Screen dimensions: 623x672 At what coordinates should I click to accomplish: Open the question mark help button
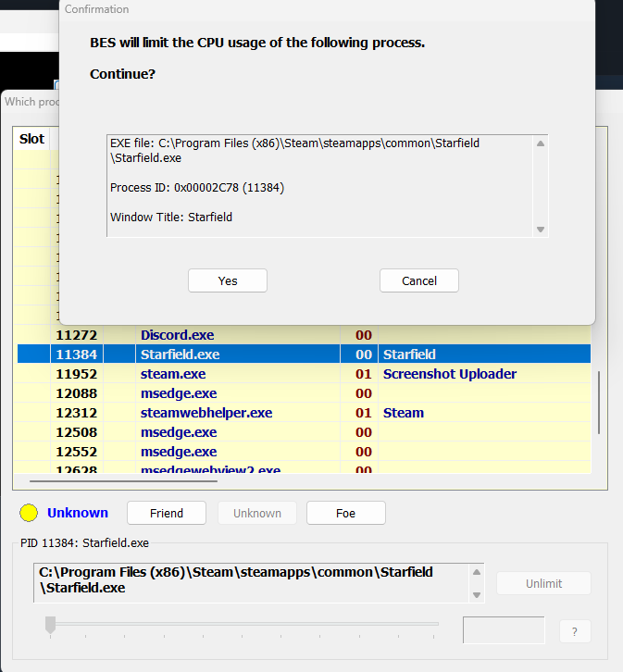coord(575,631)
